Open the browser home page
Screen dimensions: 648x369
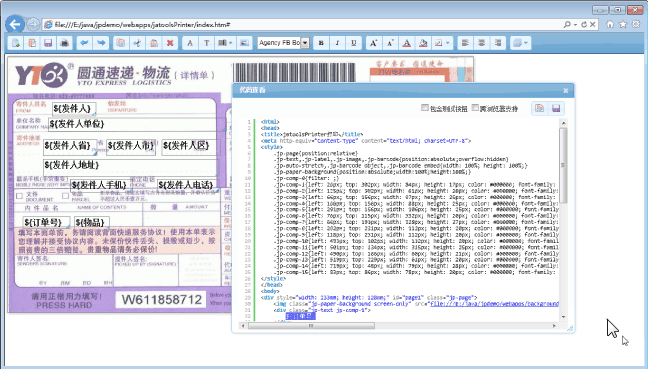point(610,24)
